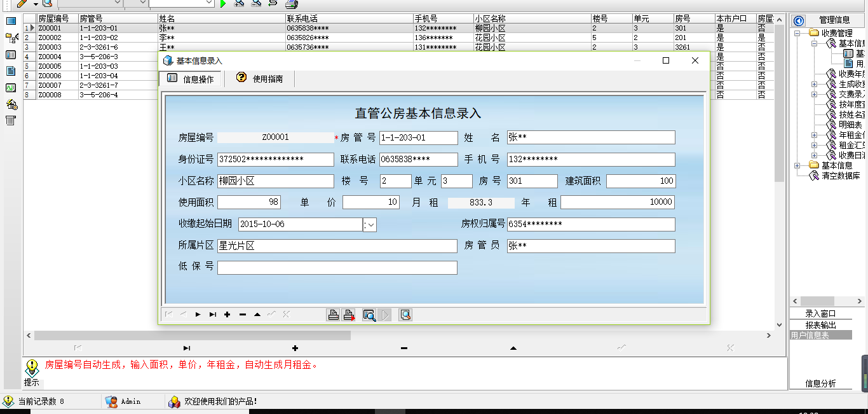Click the stacked list icon at sidebar bottom

11,121
